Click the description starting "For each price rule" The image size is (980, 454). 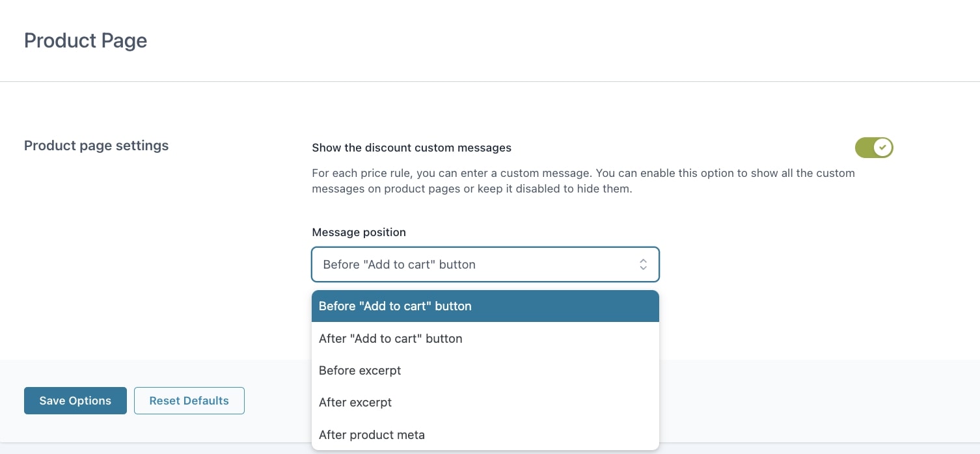[583, 181]
